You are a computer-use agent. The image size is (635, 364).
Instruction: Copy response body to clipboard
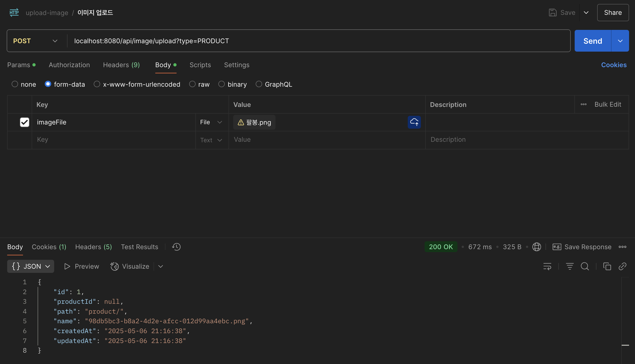(607, 266)
